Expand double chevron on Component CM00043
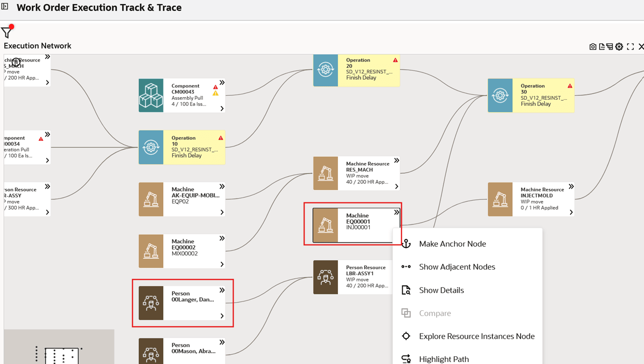The image size is (644, 364). pos(222,83)
